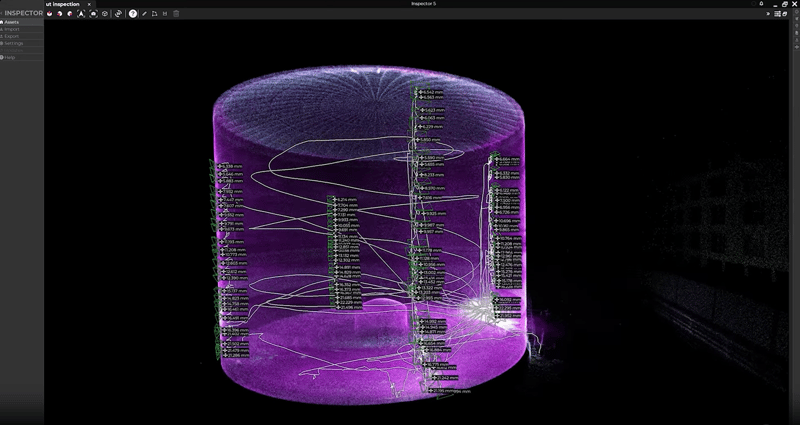Viewport: 800px width, 425px height.
Task: Click the document icon in the right side strip
Action: coord(796,33)
